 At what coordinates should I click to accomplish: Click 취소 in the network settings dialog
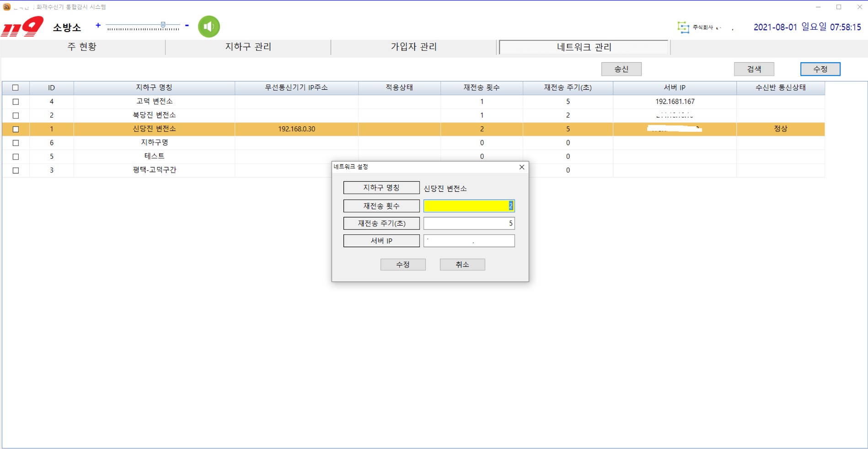pyautogui.click(x=462, y=265)
